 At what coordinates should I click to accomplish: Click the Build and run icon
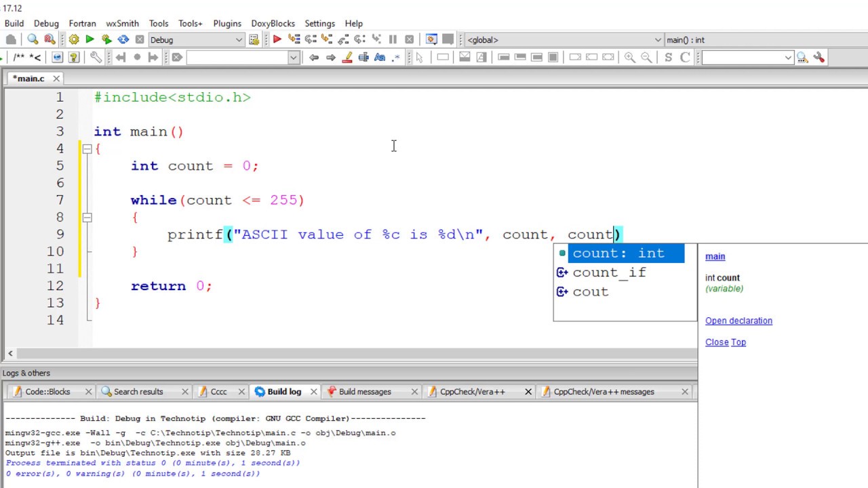(106, 40)
